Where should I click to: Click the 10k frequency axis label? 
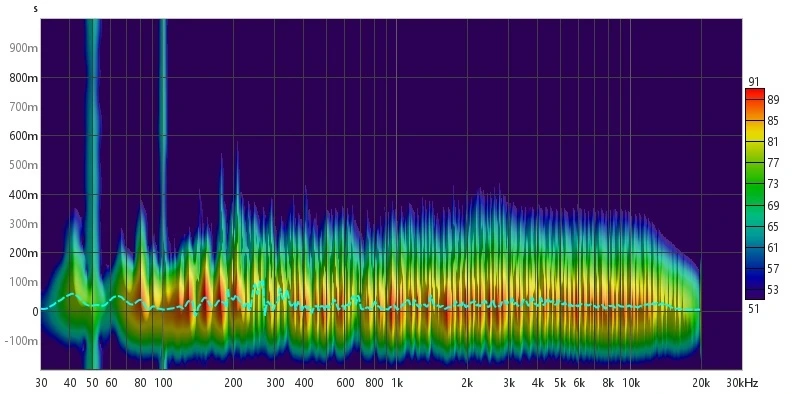[631, 383]
